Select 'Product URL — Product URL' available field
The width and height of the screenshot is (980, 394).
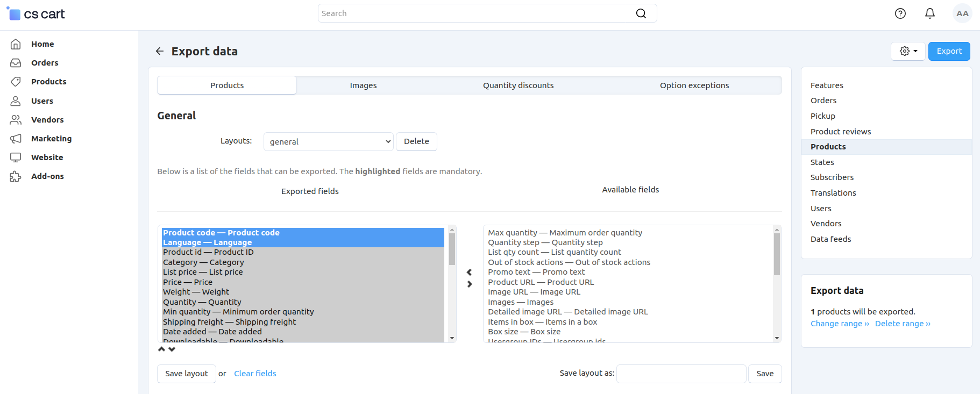[x=541, y=282]
